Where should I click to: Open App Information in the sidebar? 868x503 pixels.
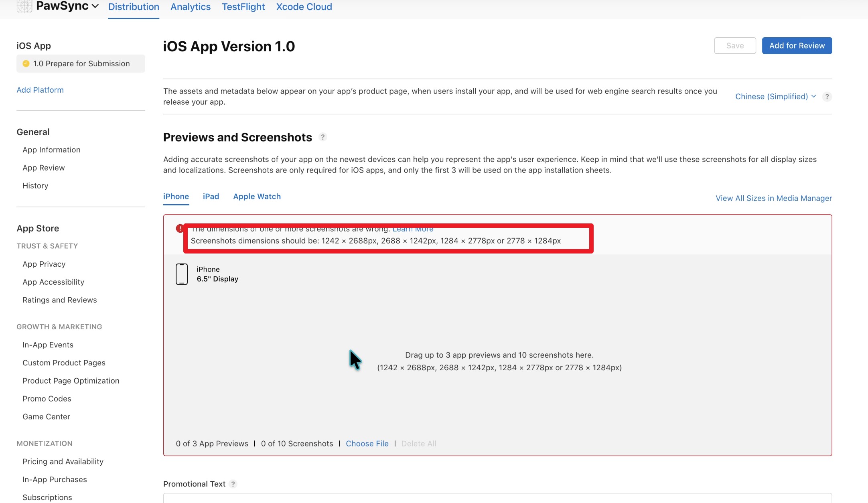click(51, 150)
